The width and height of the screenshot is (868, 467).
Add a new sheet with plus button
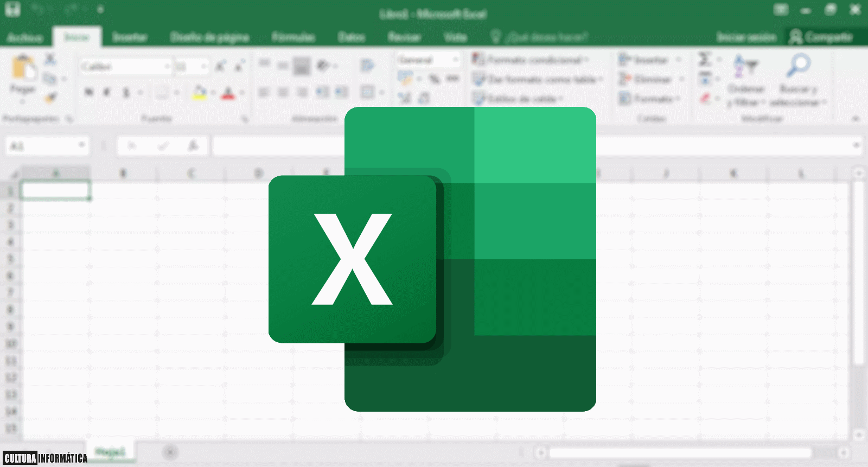[170, 452]
